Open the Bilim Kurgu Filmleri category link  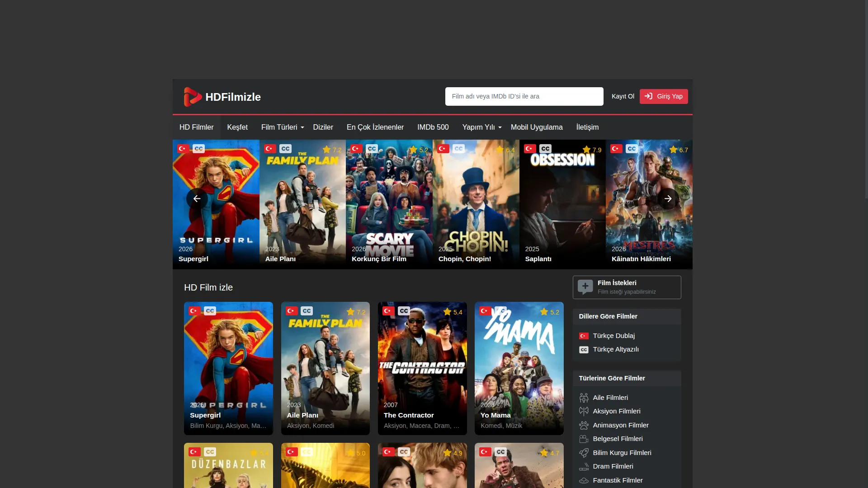point(622,453)
